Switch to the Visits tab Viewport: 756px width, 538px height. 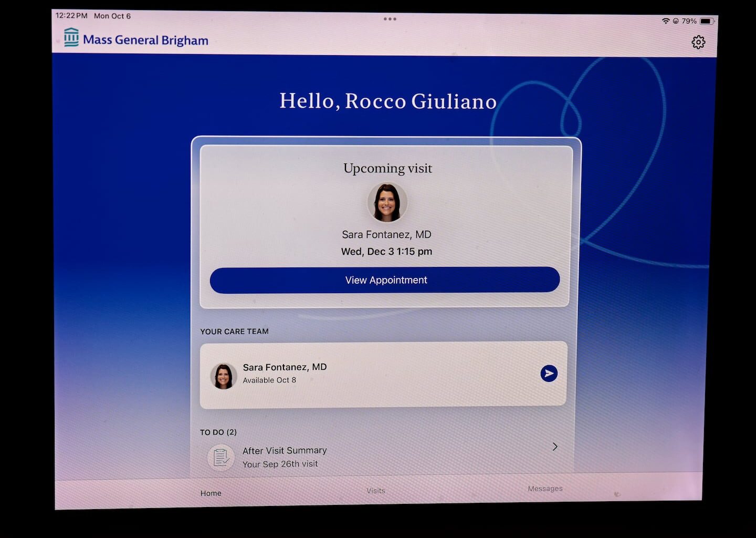pyautogui.click(x=375, y=491)
